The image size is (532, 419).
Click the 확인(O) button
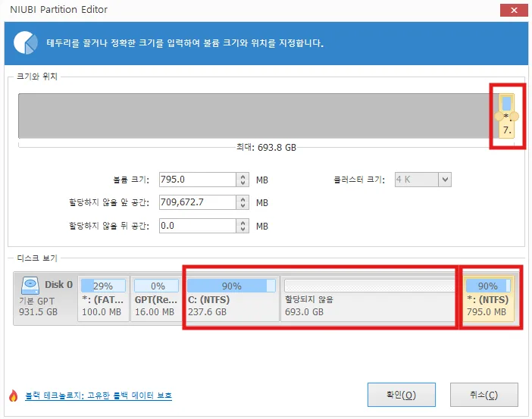(402, 395)
